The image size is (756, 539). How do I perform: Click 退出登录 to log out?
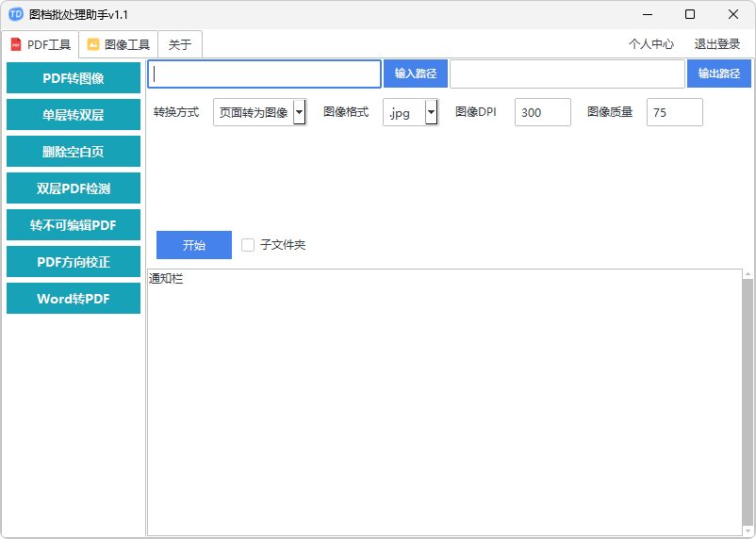[717, 44]
